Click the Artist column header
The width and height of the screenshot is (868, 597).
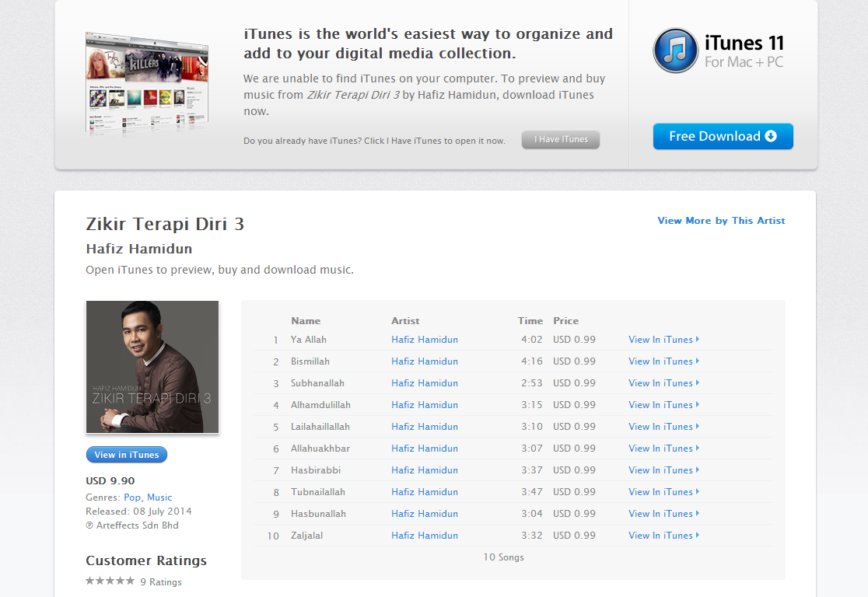405,320
